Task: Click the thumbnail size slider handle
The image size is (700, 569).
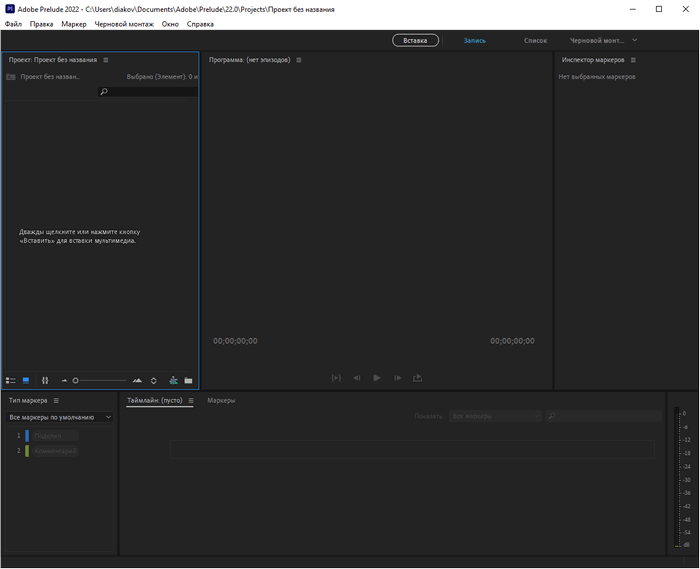Action: pos(76,380)
